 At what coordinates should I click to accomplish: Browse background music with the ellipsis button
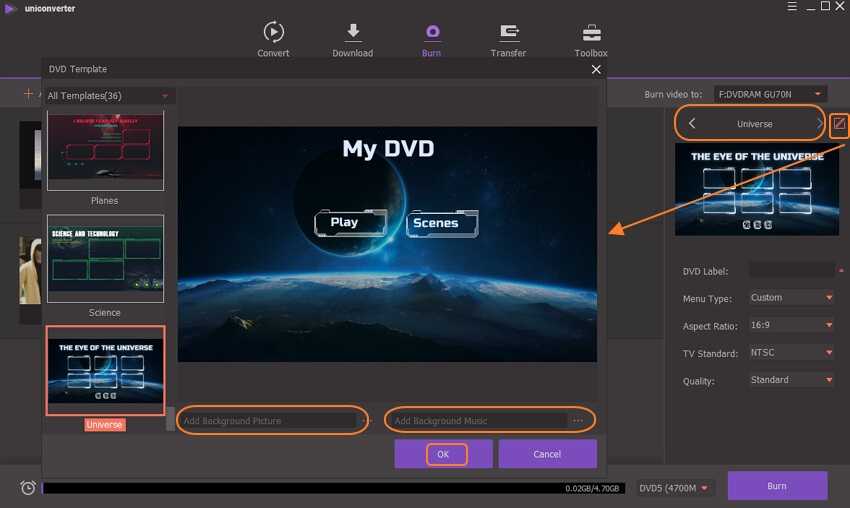(x=578, y=421)
